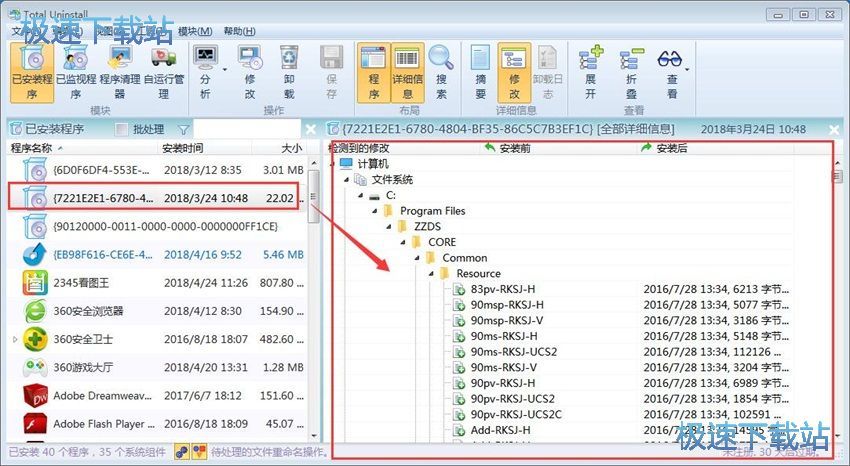This screenshot has width=850, height=466.
Task: Open the 程序清理器 module
Action: [x=120, y=73]
